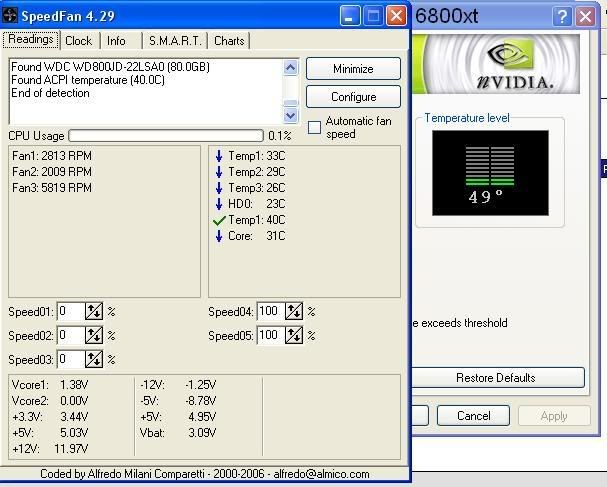The height and width of the screenshot is (487, 607).
Task: Click into the Speed02 value field
Action: click(x=70, y=335)
